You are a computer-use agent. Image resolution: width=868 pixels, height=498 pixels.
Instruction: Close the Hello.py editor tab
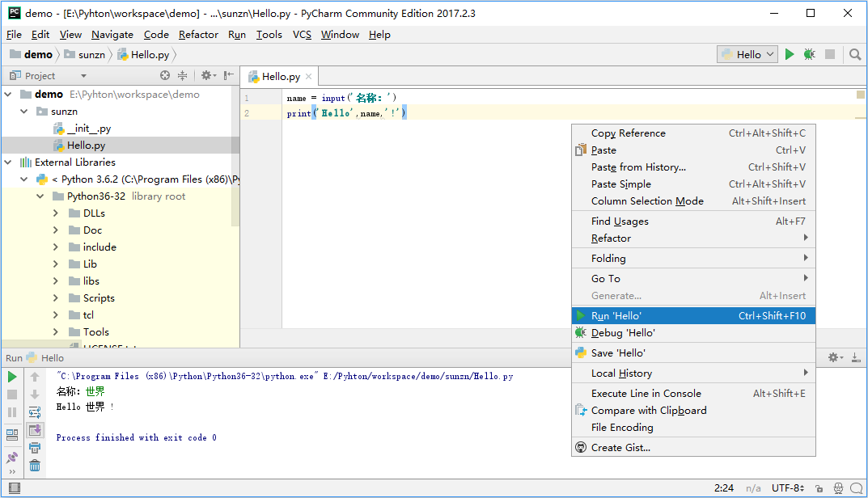309,76
